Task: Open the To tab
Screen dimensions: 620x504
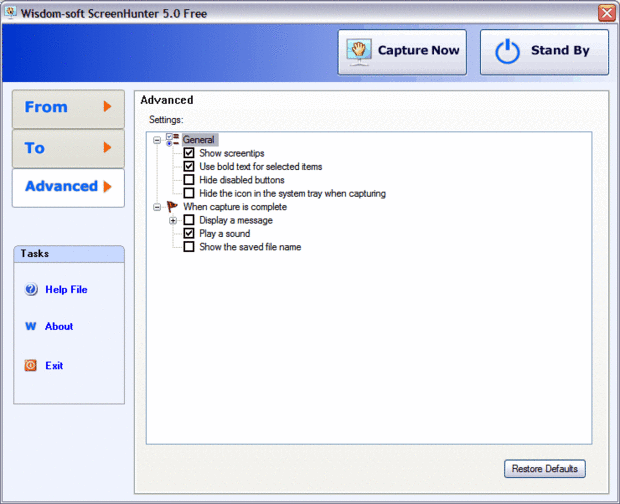Action: [68, 149]
